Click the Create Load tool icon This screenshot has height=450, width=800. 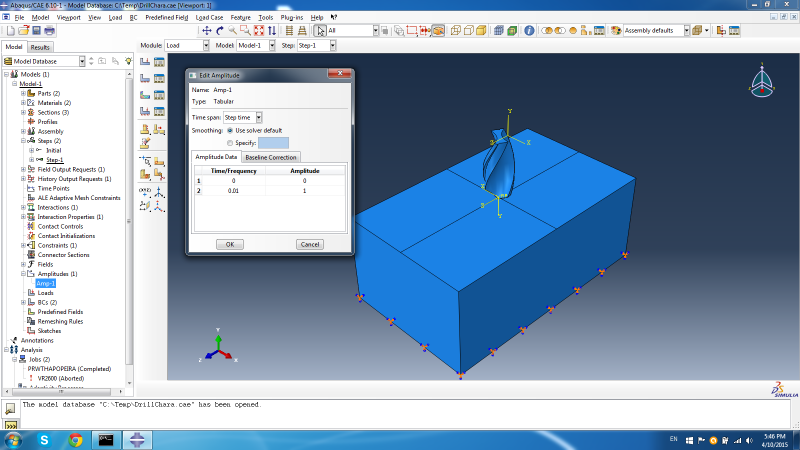coord(145,62)
